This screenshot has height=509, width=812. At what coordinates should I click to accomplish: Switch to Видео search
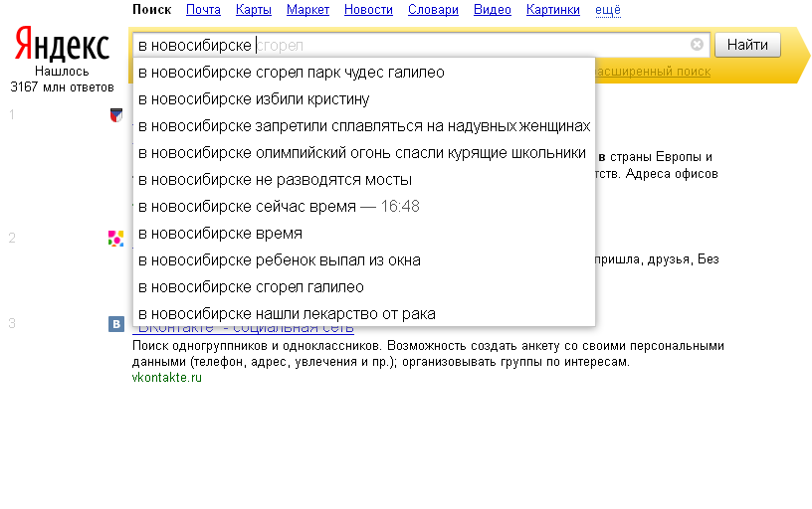[493, 10]
